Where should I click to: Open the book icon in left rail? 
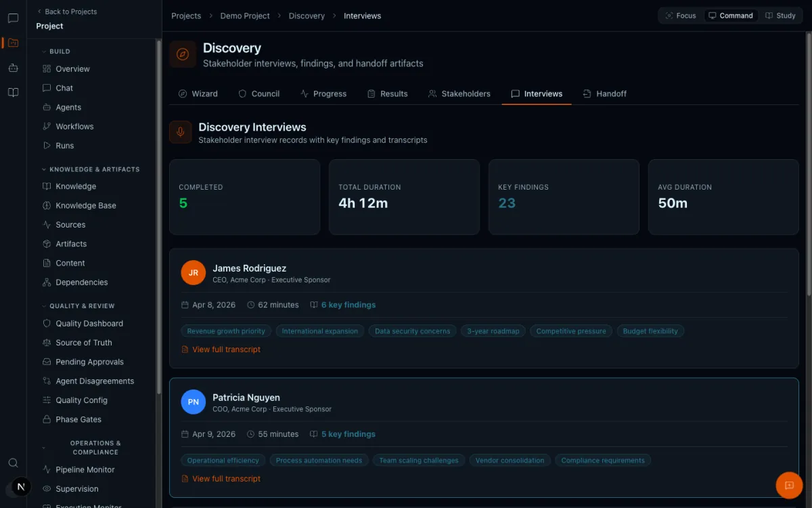coord(13,92)
